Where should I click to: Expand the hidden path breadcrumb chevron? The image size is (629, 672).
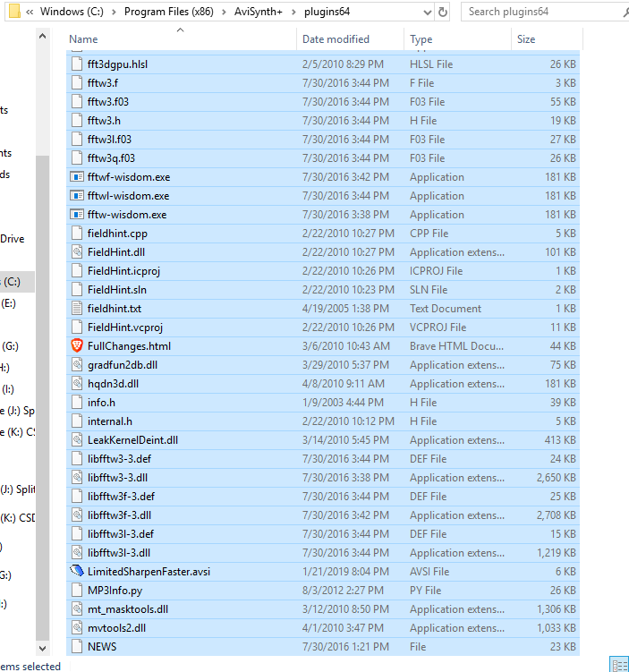tap(30, 12)
